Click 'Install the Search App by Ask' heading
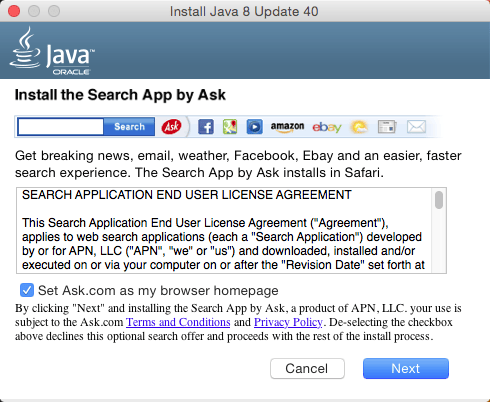This screenshot has height=402, width=490. [120, 95]
